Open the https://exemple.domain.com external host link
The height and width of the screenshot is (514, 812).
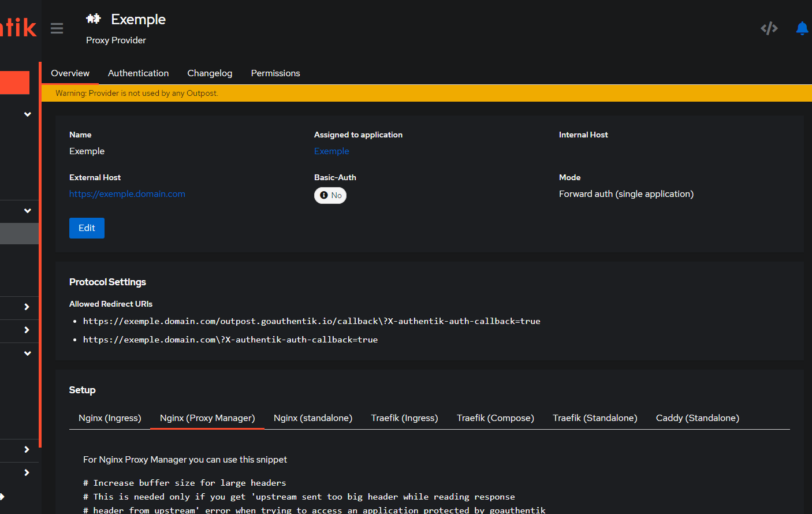(x=127, y=194)
